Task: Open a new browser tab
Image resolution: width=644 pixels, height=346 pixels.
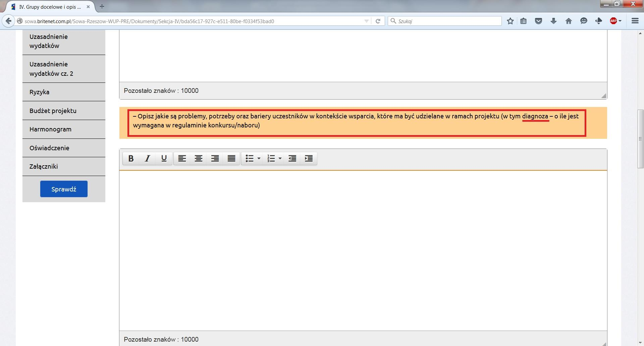Action: (102, 6)
